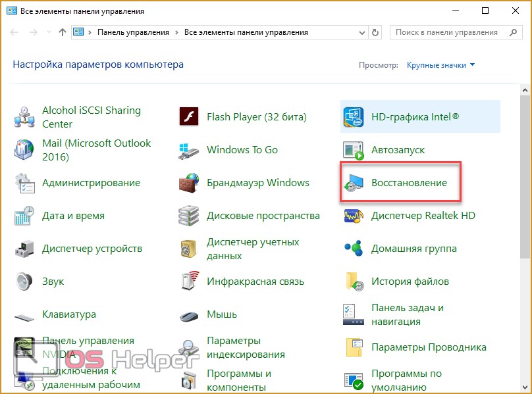Expand the recent locations chevron next to navigation arrows
This screenshot has width=532, height=394.
tap(47, 32)
